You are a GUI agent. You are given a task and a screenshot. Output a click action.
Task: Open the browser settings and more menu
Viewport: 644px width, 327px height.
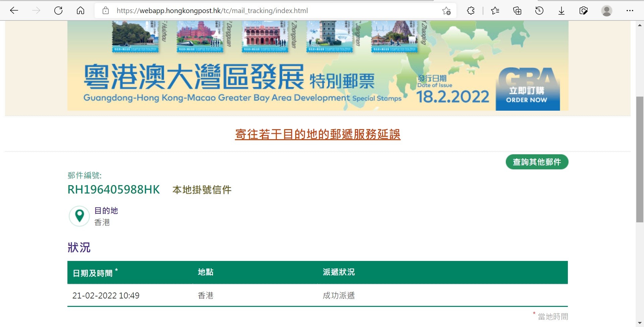[x=630, y=11]
